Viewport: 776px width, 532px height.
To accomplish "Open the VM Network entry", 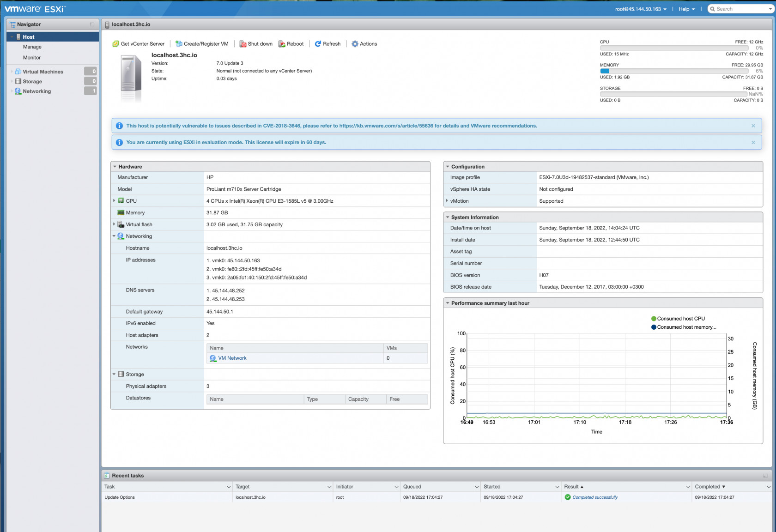I will coord(232,358).
